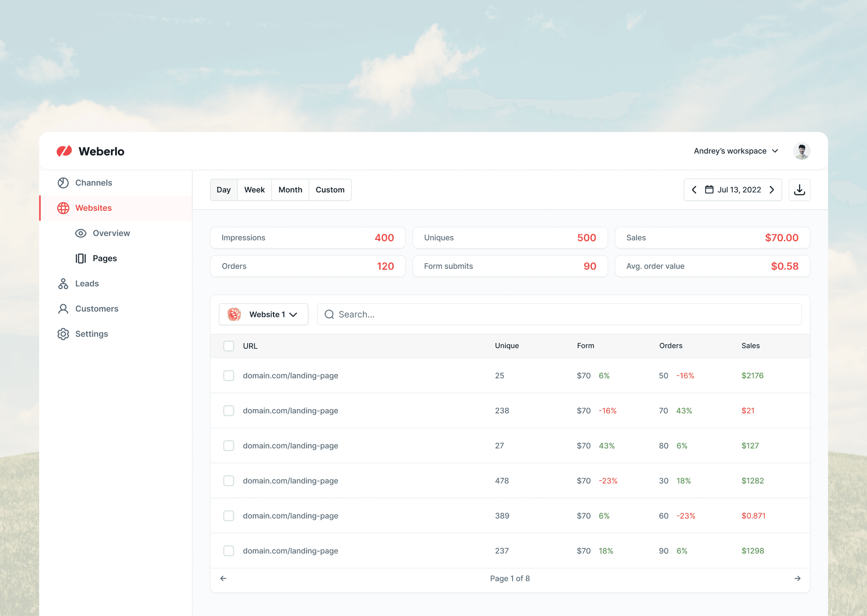Screen dimensions: 867x616
Task: Click the Overview eye icon
Action: click(x=80, y=234)
